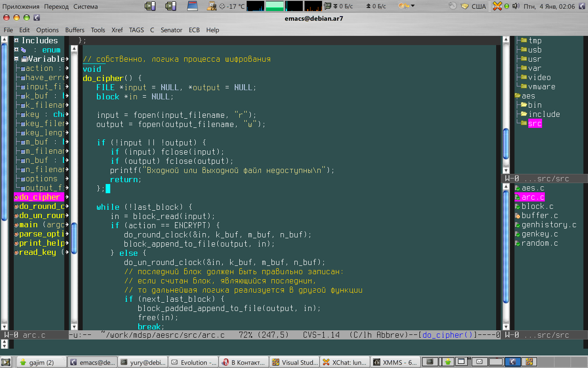Viewport: 588px width, 368px height.
Task: Expand the enum node in methods tree
Action: 17,50
